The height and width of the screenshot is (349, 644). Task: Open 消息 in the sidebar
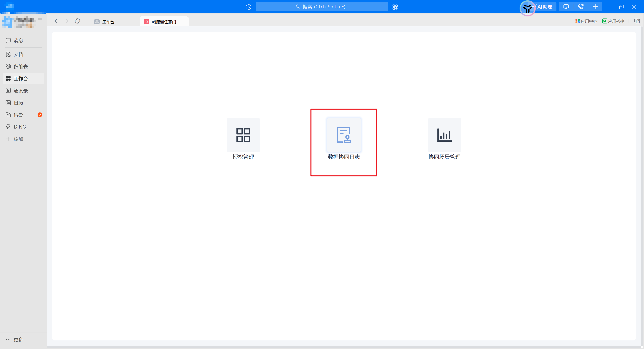point(23,41)
